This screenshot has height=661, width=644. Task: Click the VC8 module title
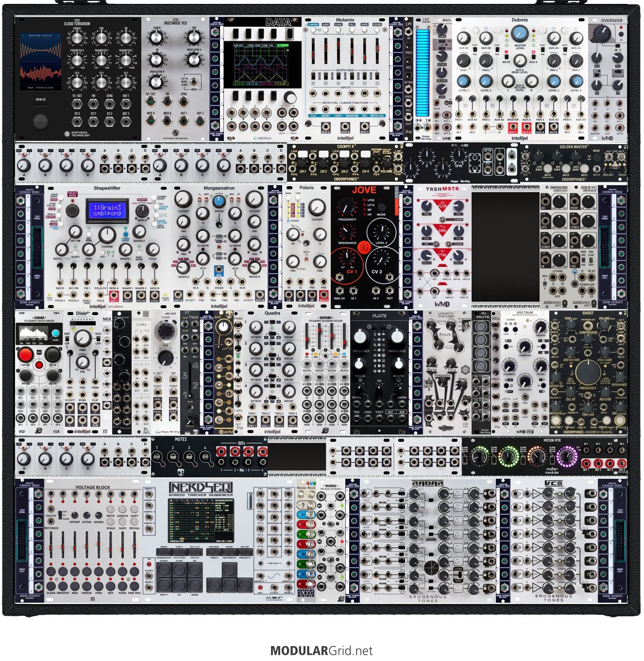coord(554,484)
